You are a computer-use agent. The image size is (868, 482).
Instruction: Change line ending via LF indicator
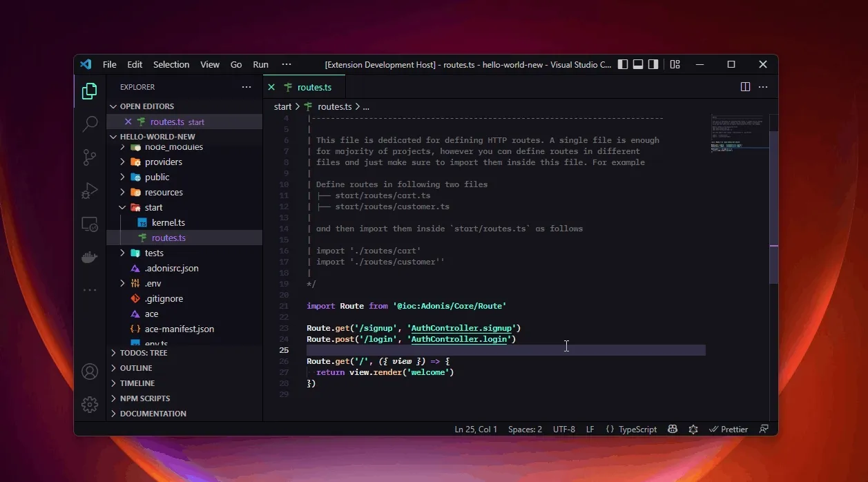point(590,429)
